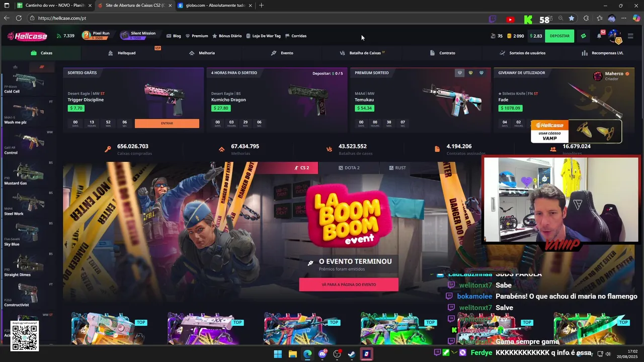Select the RUST game tab

click(397, 168)
